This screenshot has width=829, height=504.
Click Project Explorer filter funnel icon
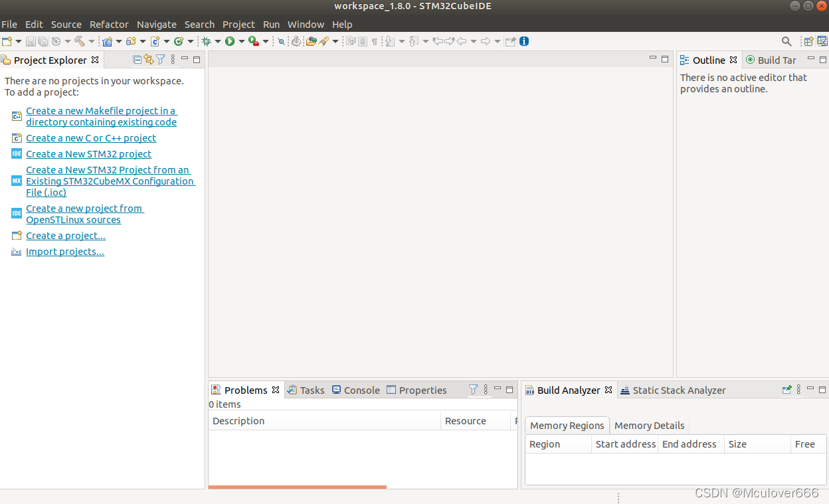160,60
